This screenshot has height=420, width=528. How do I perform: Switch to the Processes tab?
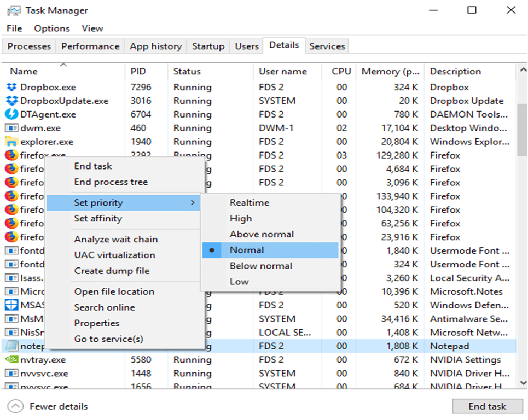click(x=30, y=46)
